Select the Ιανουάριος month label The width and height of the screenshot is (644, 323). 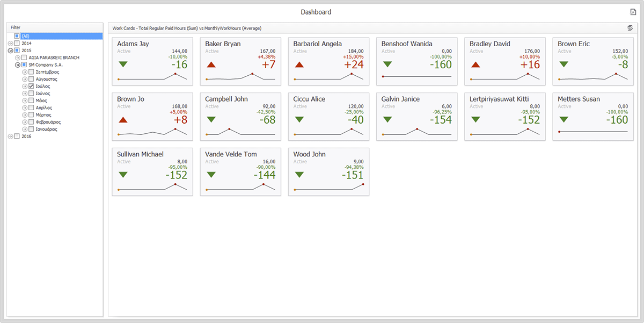tap(47, 129)
